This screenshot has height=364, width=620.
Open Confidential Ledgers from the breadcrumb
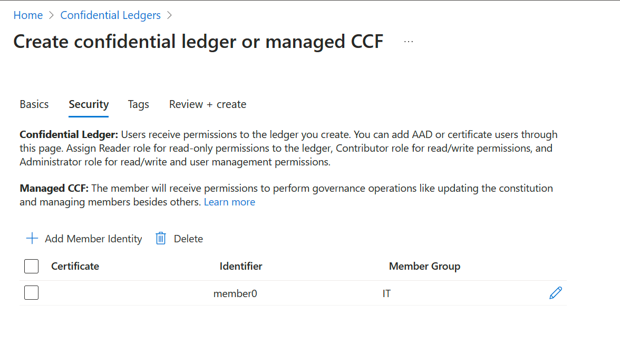(x=110, y=15)
